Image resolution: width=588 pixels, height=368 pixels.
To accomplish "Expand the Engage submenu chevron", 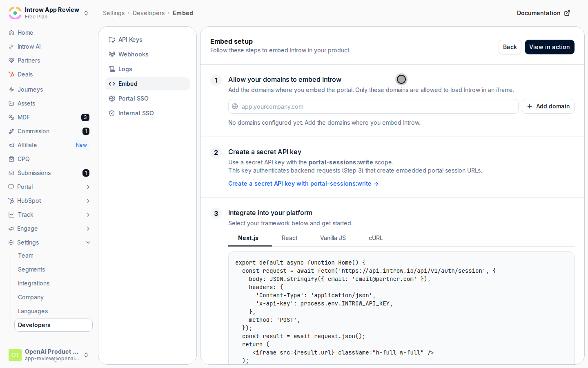I will click(x=88, y=229).
